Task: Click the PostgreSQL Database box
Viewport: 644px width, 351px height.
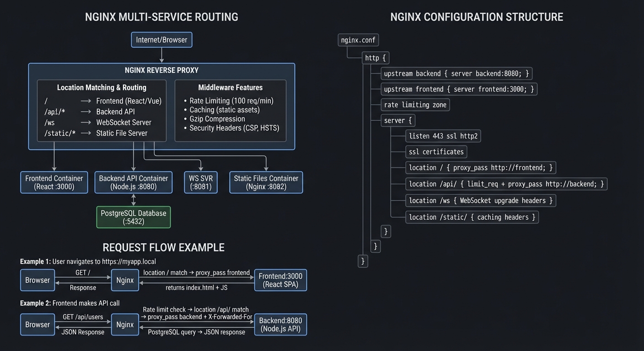Action: point(133,217)
